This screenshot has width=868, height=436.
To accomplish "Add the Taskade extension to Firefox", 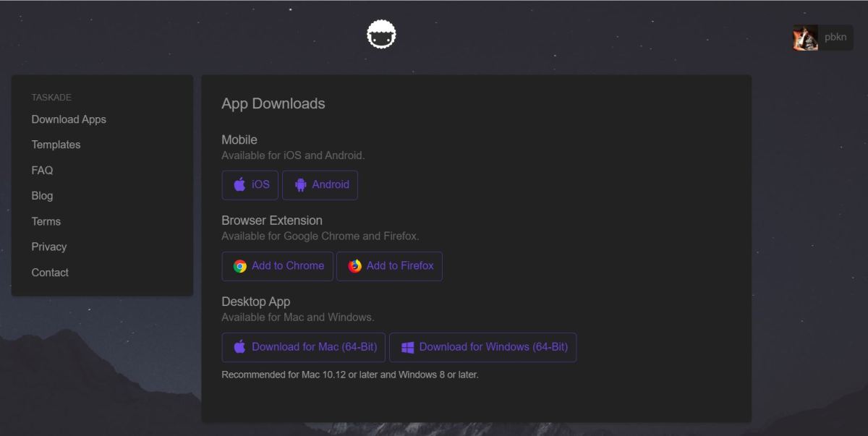I will (x=389, y=266).
